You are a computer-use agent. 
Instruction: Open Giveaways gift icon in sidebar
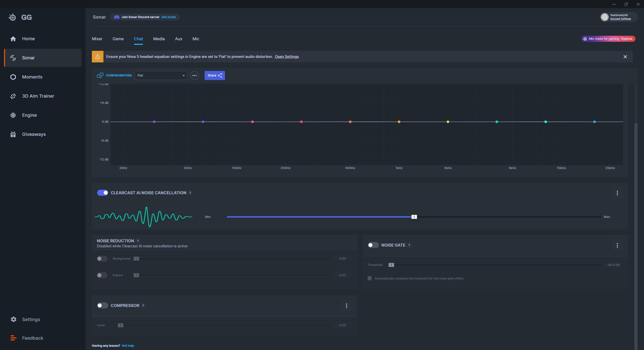(13, 134)
